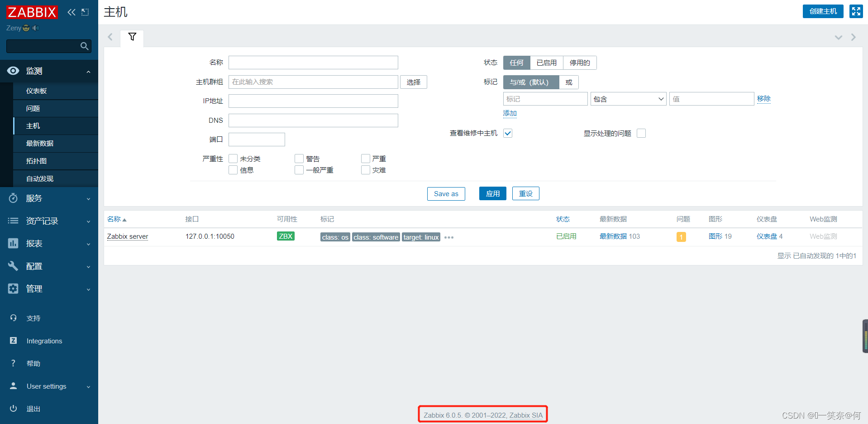
Task: Click the logout power icon
Action: tap(14, 409)
